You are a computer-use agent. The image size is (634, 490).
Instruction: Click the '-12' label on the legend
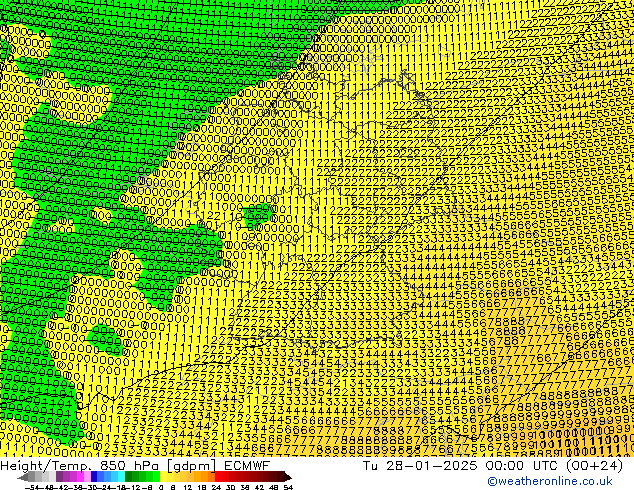[133, 488]
